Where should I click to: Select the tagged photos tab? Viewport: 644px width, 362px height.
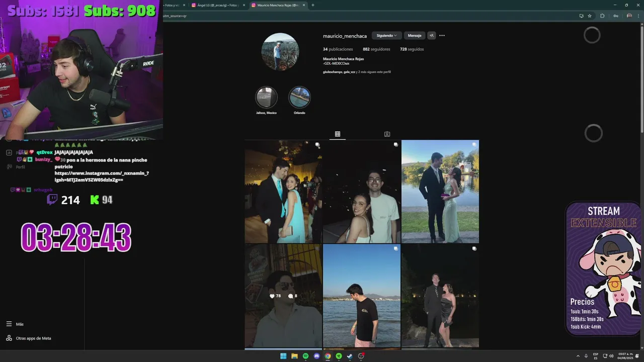coord(387,134)
